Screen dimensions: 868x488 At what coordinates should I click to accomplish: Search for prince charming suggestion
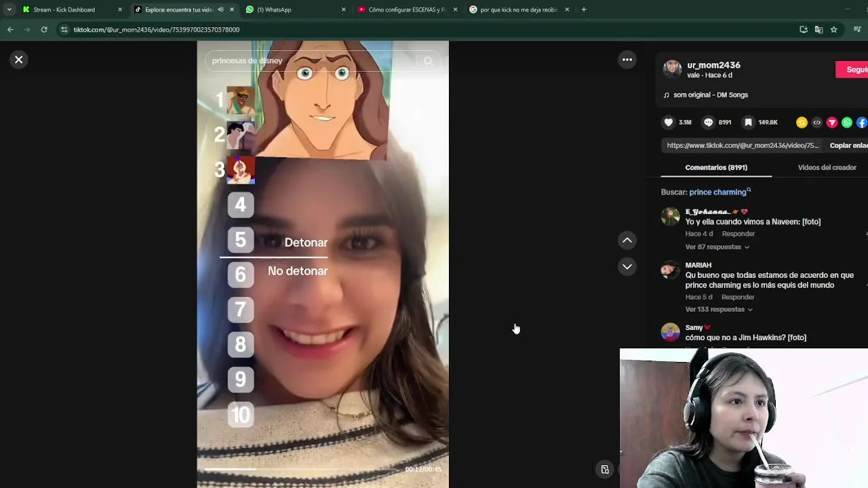click(x=719, y=192)
